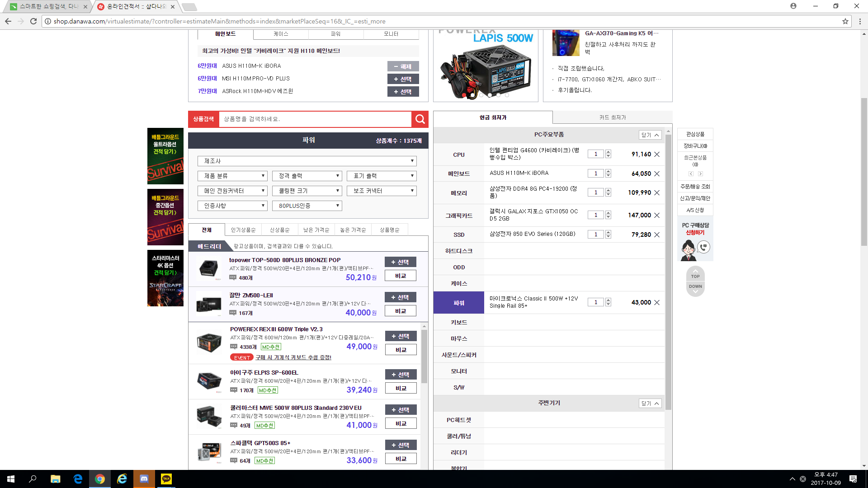Open KakaoTalk from the taskbar

(166, 479)
